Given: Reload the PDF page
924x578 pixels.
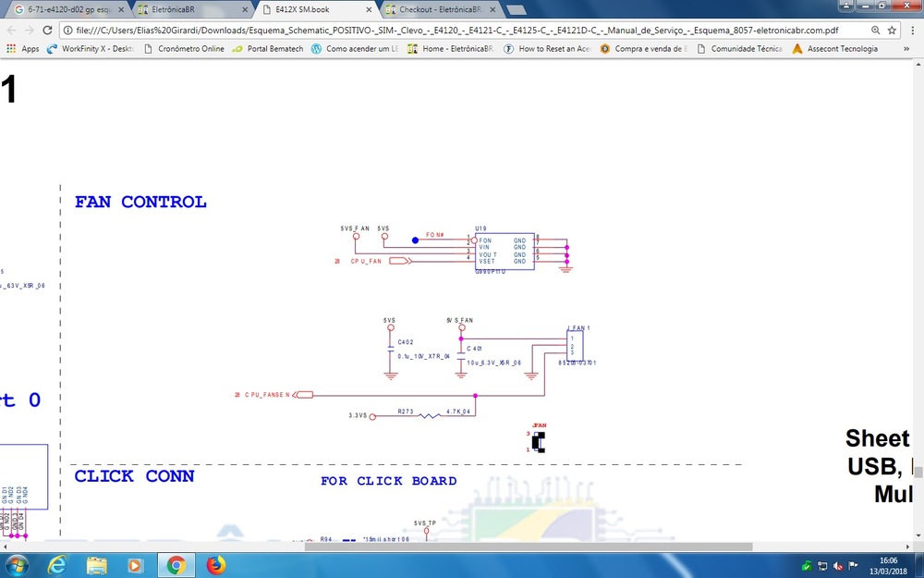Looking at the screenshot, I should (55, 30).
